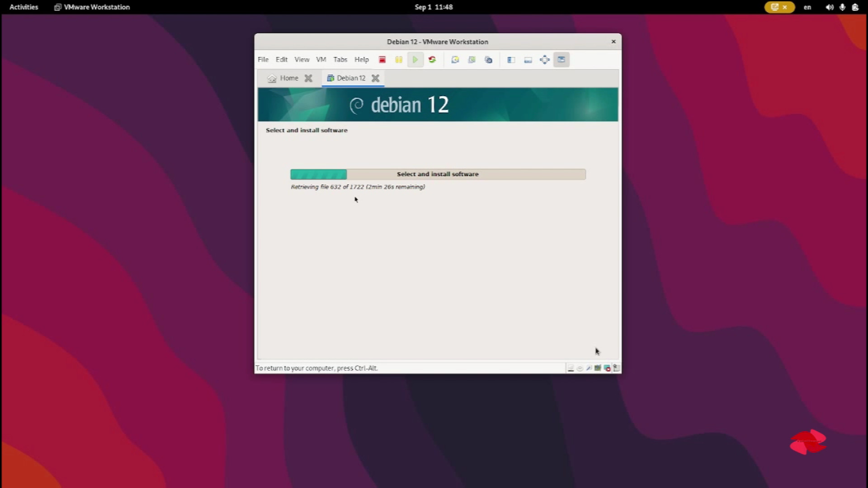
Task: Open the Activities overview
Action: pos(24,7)
